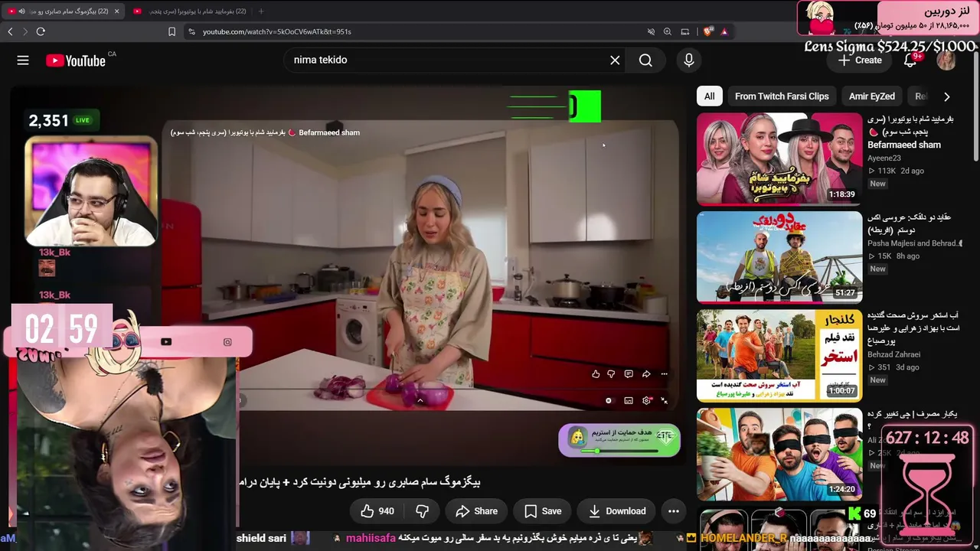Screen dimensions: 980x551
Task: Toggle the autoplay switch on the inner player
Action: point(609,400)
